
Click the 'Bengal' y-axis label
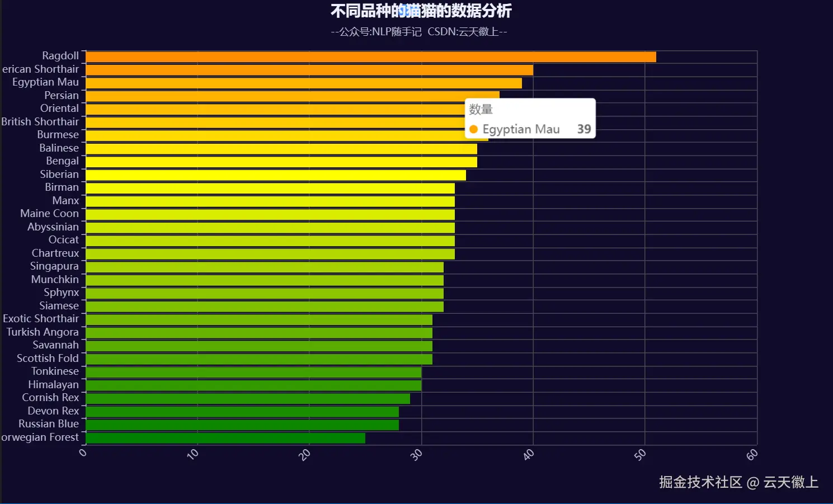point(62,161)
